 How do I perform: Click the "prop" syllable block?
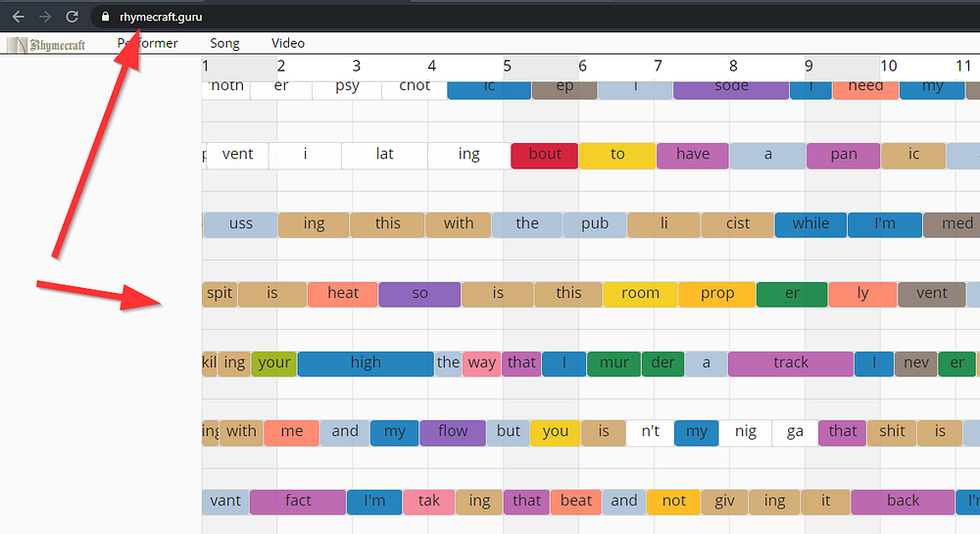717,294
